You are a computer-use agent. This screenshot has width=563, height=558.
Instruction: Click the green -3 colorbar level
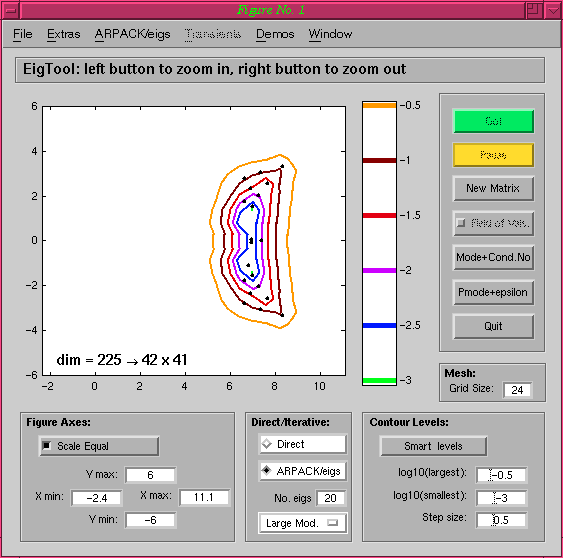tap(379, 380)
